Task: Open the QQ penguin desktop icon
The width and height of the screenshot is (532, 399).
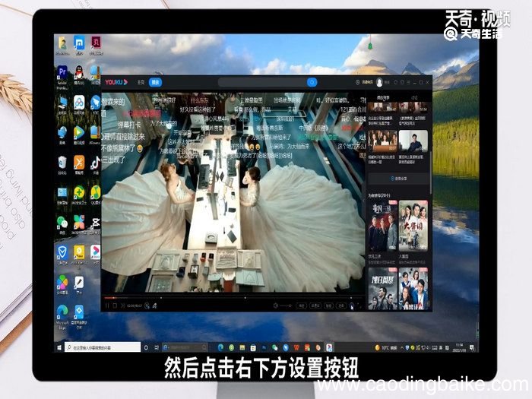Action: pos(79,74)
